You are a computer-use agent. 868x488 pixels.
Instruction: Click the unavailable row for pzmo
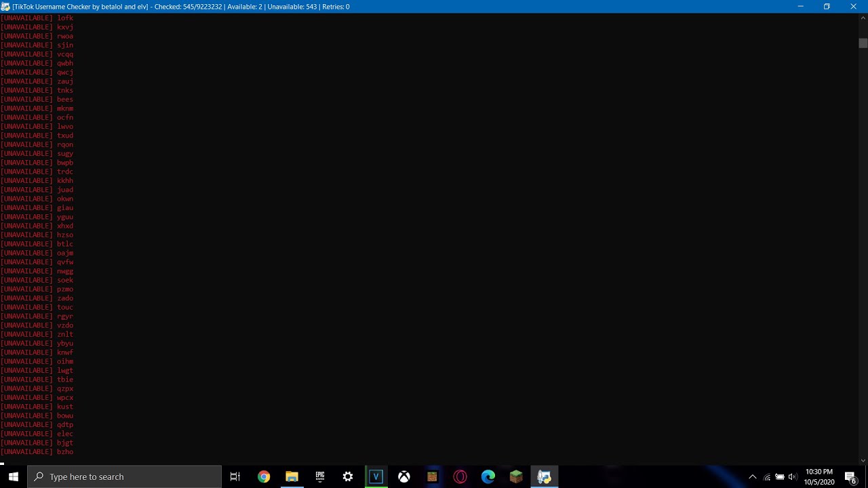click(x=37, y=289)
